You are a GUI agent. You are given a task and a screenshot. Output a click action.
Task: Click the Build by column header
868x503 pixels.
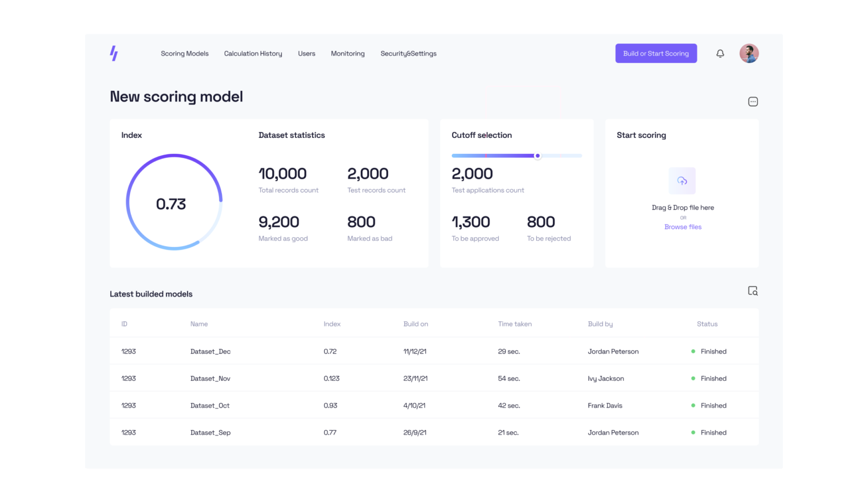click(600, 324)
